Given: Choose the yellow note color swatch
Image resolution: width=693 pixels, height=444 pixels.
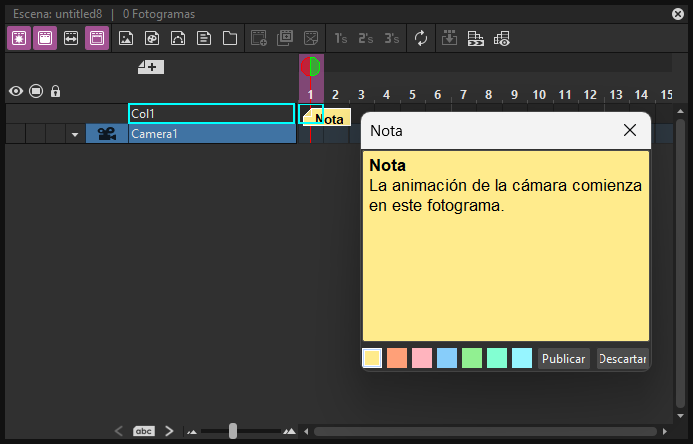Looking at the screenshot, I should 372,358.
